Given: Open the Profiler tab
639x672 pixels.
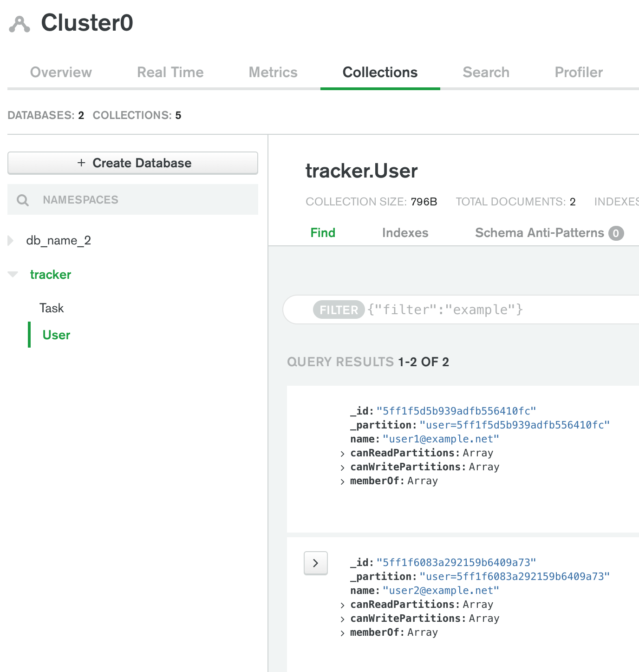Looking at the screenshot, I should 578,72.
